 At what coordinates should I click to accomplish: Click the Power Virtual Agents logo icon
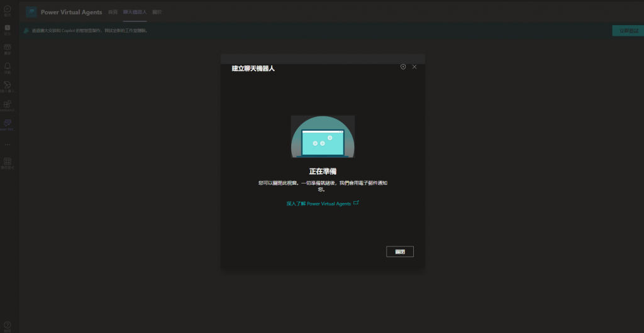pos(31,12)
